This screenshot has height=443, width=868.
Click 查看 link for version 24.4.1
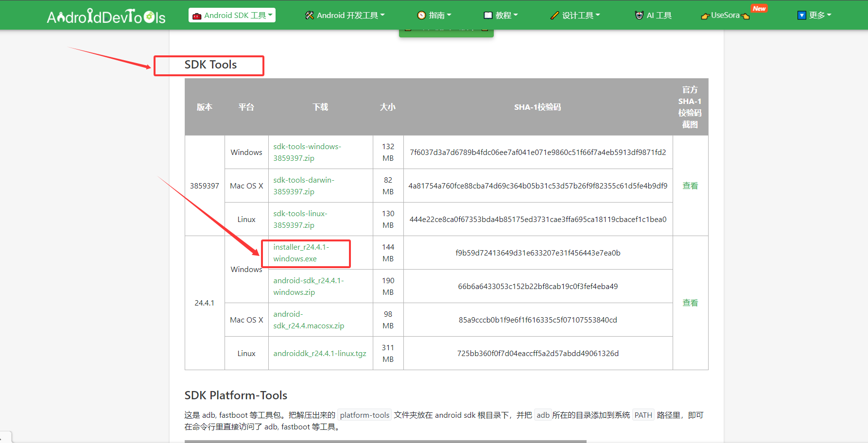tap(690, 303)
